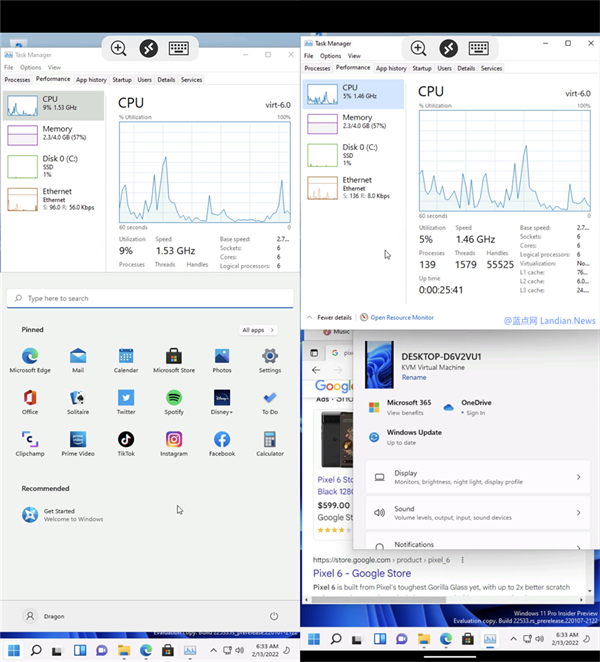Image resolution: width=600 pixels, height=662 pixels.
Task: Open the Prime Video pinned app
Action: click(78, 444)
